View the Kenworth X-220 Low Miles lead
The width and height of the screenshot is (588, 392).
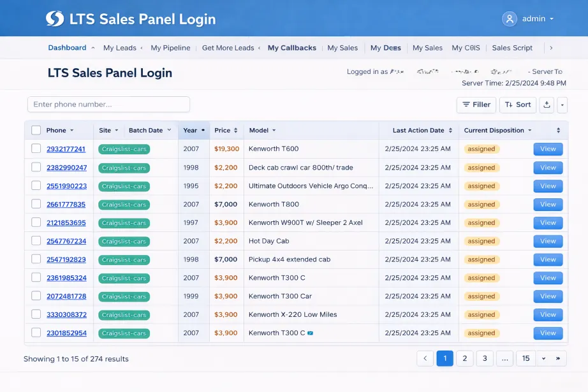click(x=548, y=315)
